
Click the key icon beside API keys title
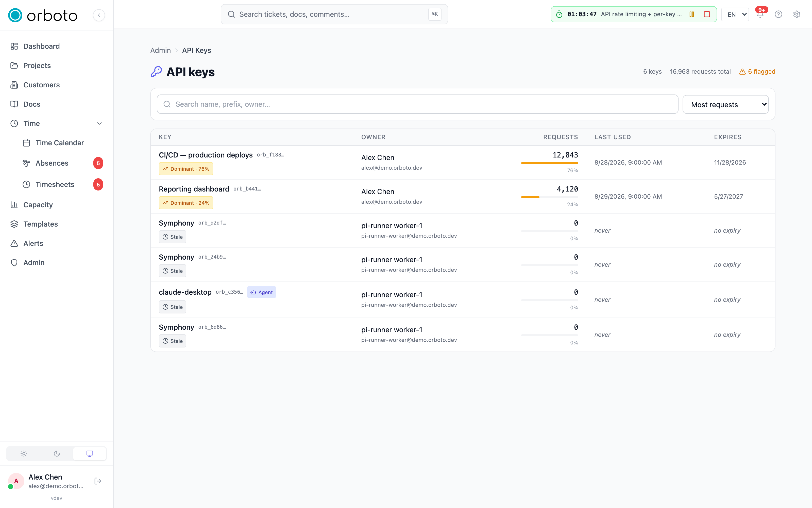point(156,72)
